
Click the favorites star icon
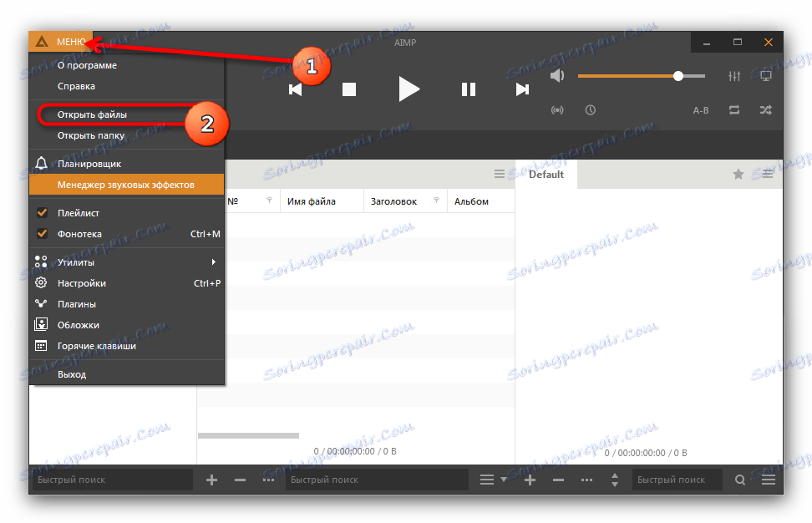738,175
